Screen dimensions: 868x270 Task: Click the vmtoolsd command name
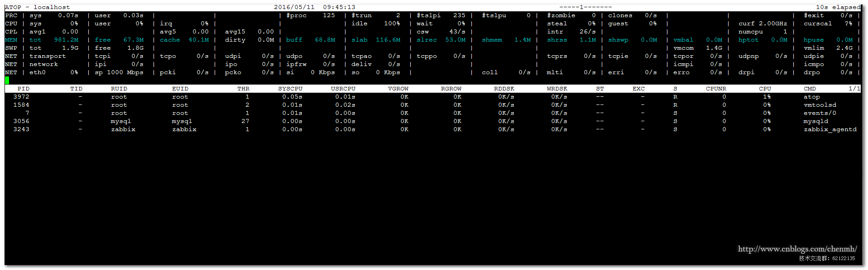tap(820, 105)
